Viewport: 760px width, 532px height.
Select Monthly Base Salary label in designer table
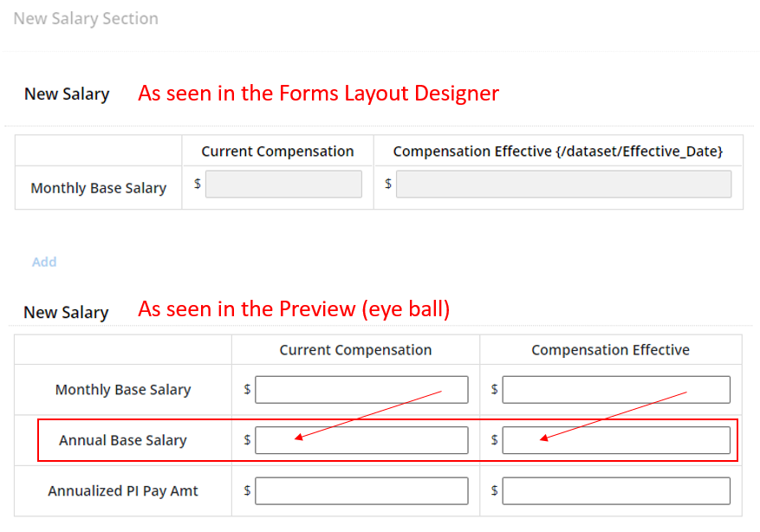point(99,188)
